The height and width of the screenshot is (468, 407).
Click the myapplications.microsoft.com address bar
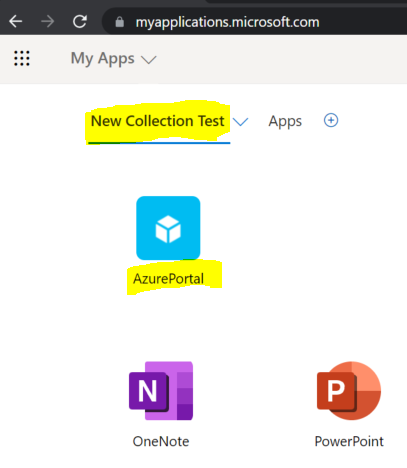point(227,22)
